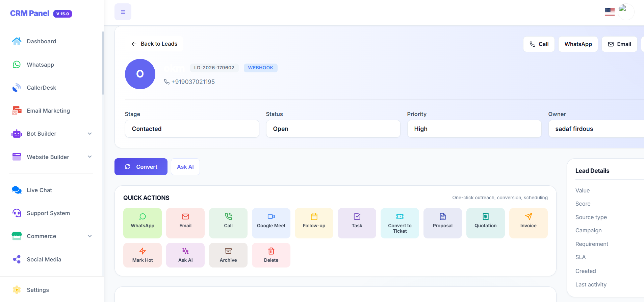Toggle the sidebar hamburger menu
Image resolution: width=644 pixels, height=302 pixels.
(x=123, y=12)
